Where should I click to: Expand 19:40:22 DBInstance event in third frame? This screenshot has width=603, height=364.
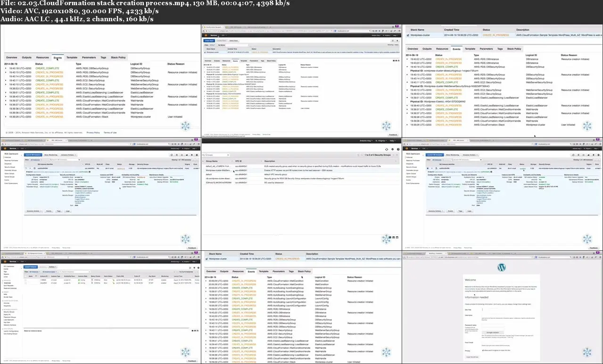point(407,60)
